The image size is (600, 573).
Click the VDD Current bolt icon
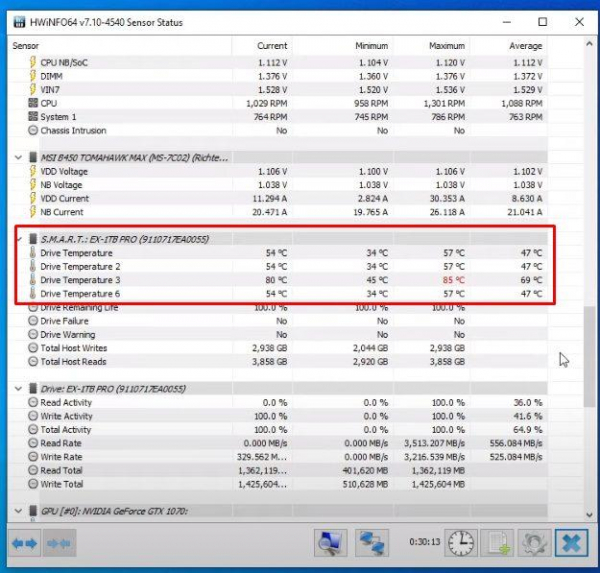click(33, 198)
